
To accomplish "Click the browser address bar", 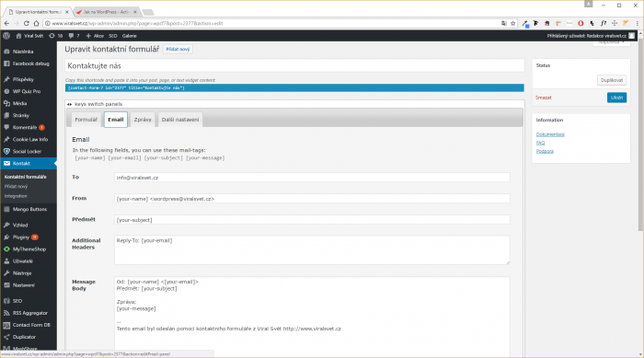I will tap(271, 23).
